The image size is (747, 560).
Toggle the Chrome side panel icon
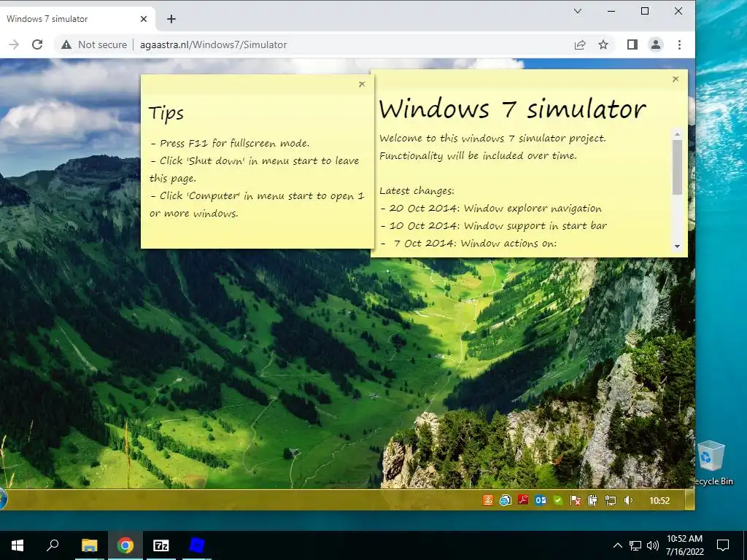(632, 44)
